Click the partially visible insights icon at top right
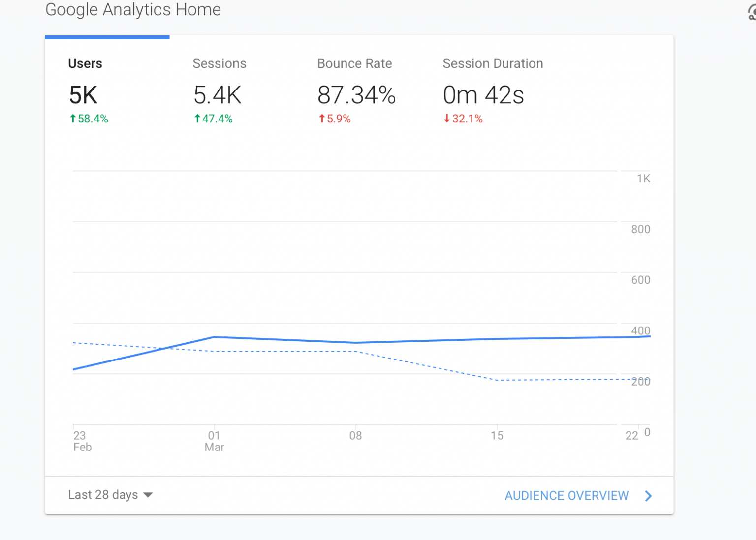756x540 pixels. [x=752, y=12]
